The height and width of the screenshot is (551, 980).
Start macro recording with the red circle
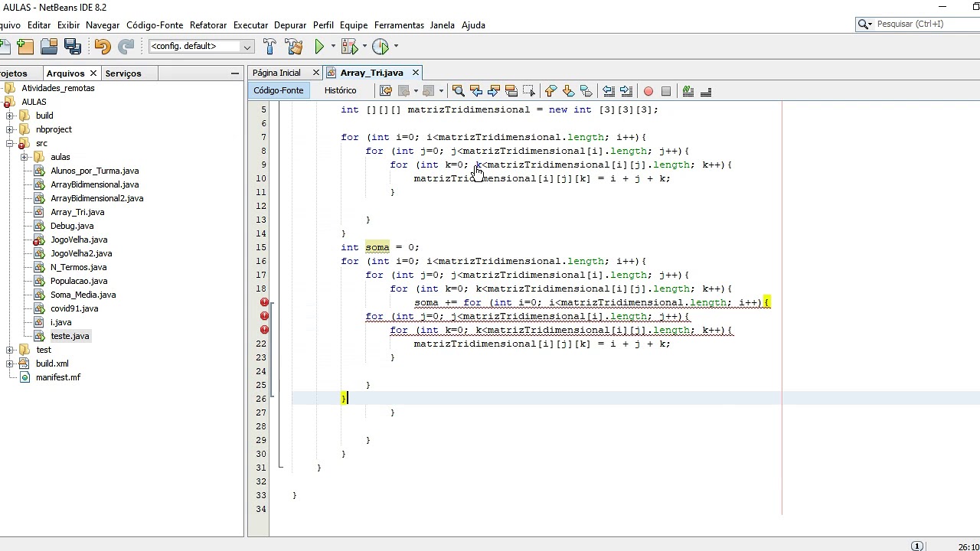click(x=648, y=91)
